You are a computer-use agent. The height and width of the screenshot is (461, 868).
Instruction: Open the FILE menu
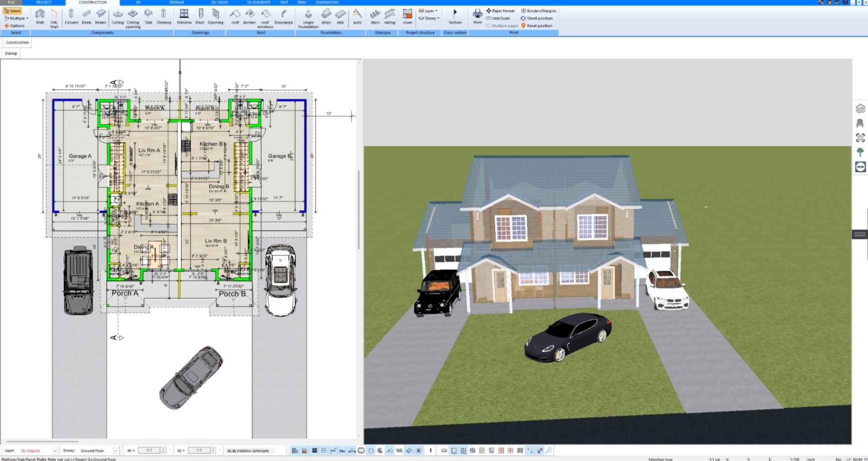point(11,3)
